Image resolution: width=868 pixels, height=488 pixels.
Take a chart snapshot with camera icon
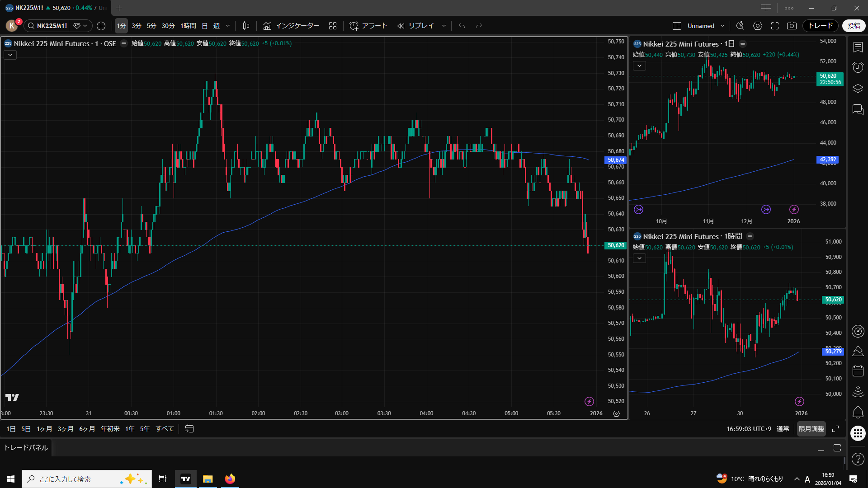point(792,26)
